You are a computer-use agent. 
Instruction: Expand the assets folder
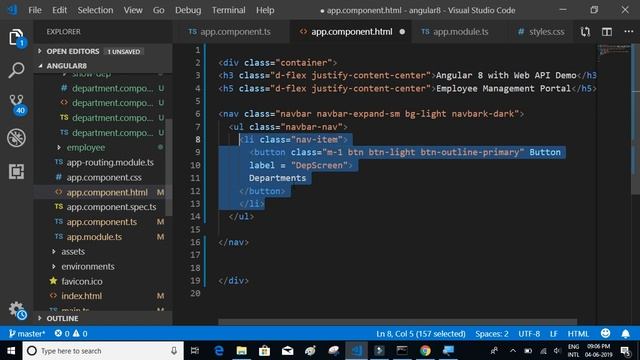coord(73,251)
